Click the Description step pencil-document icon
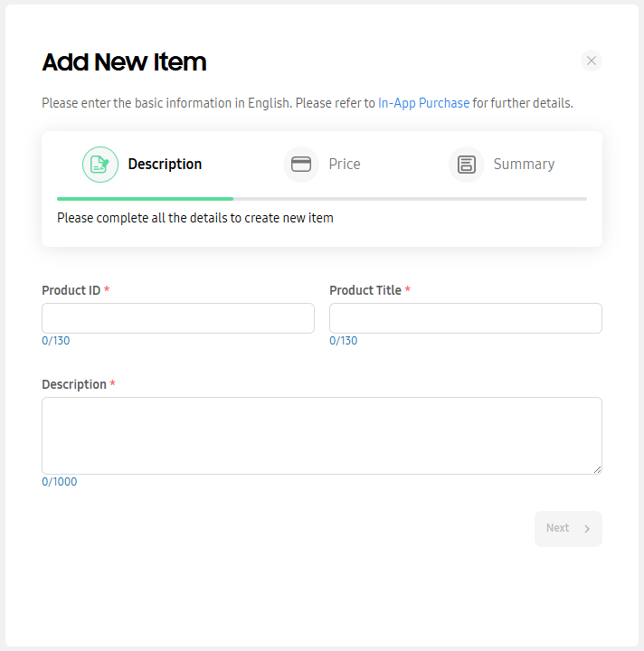Viewport: 644px width, 651px height. (x=100, y=165)
